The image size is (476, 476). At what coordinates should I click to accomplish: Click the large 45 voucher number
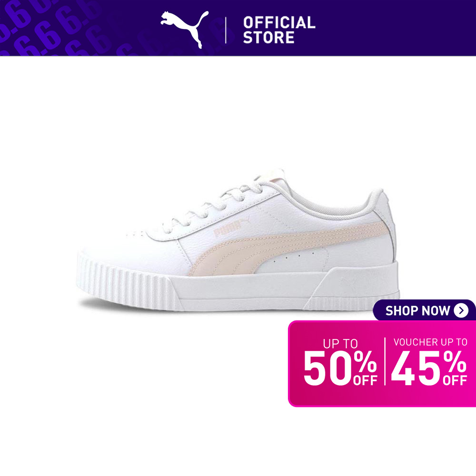[x=416, y=368]
